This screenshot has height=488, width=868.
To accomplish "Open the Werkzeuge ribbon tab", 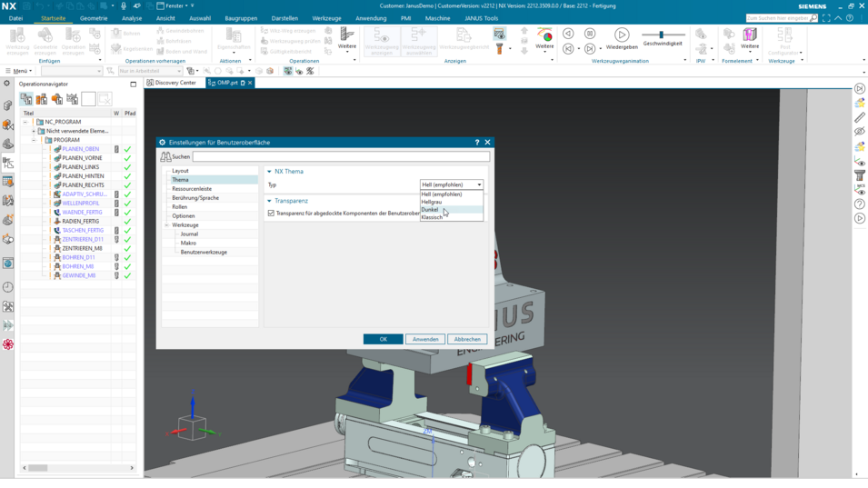I will [x=326, y=18].
